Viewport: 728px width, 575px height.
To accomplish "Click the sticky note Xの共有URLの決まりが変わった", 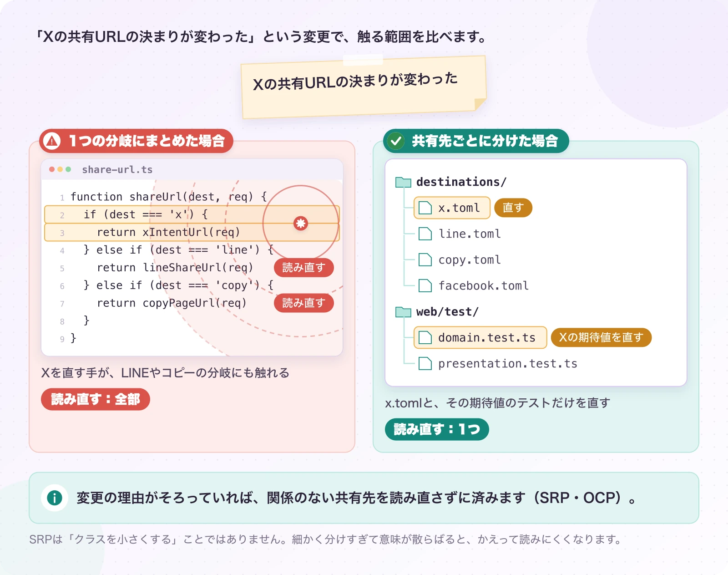I will (x=364, y=87).
